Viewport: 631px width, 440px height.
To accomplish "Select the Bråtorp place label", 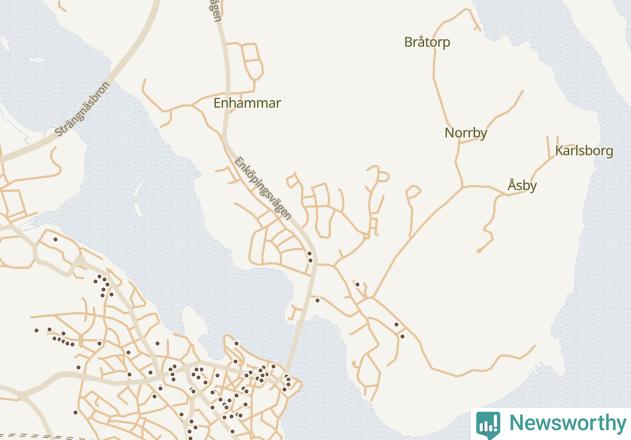I will pyautogui.click(x=427, y=42).
